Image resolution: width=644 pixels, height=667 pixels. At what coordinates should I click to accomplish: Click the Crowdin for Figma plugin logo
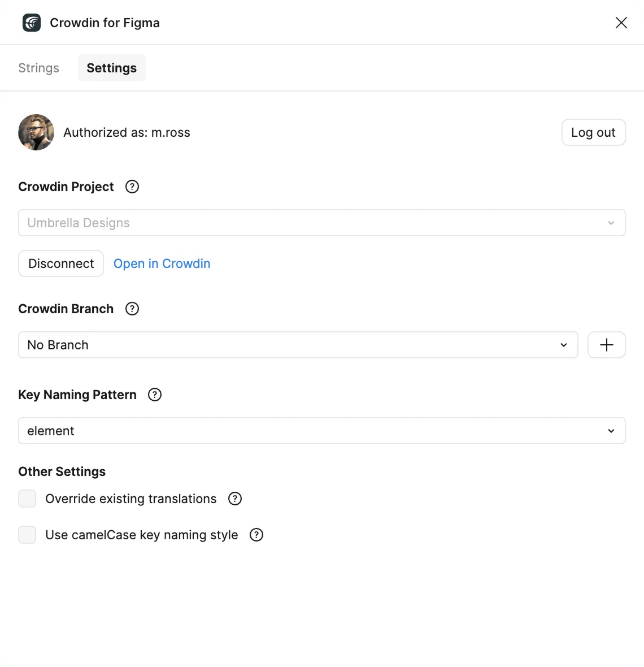(31, 23)
